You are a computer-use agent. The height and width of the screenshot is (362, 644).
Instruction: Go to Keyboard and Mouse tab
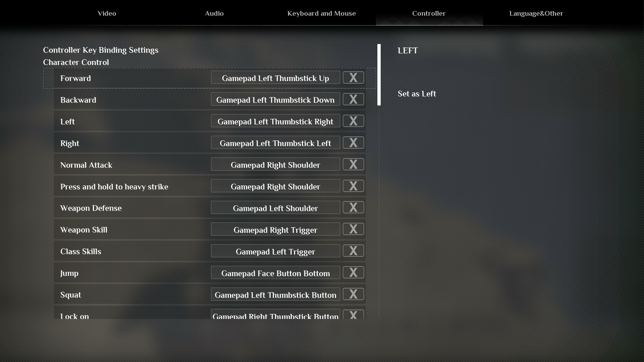coord(321,14)
